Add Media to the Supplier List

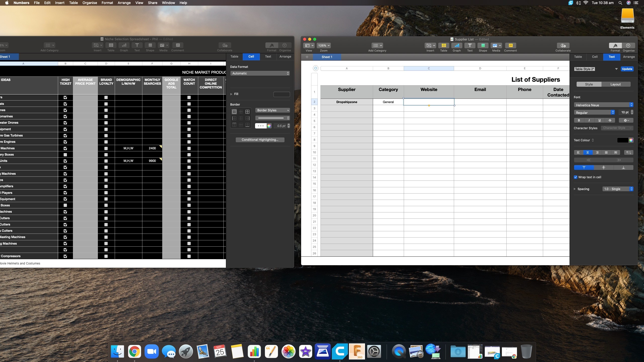[496, 46]
